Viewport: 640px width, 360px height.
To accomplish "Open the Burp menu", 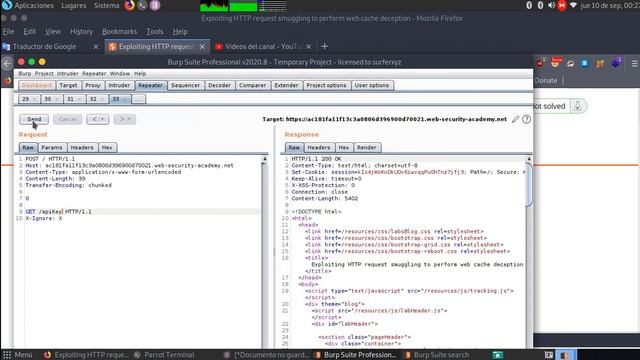I will click(x=24, y=73).
